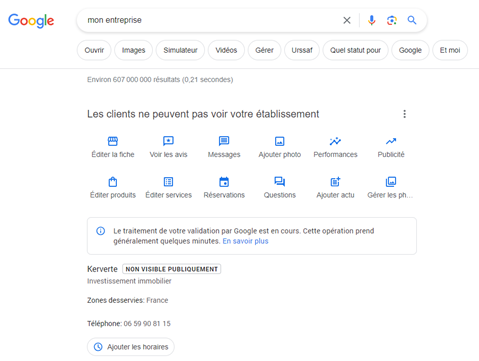Select Ajouter actu post icon
479x361 pixels.
(x=335, y=182)
